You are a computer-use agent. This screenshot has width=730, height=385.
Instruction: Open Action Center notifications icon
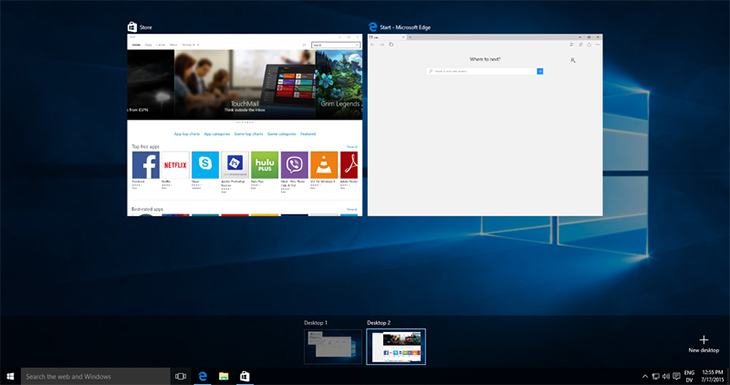[x=676, y=376]
